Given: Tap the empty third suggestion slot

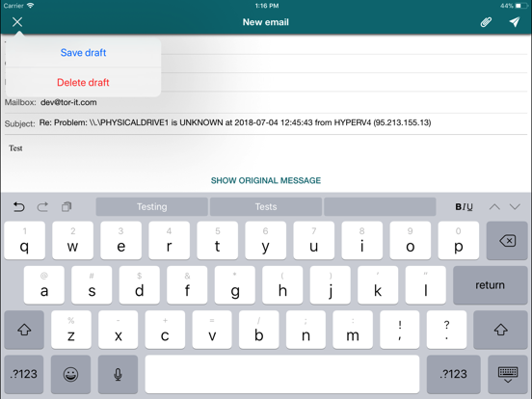Looking at the screenshot, I should pos(380,206).
